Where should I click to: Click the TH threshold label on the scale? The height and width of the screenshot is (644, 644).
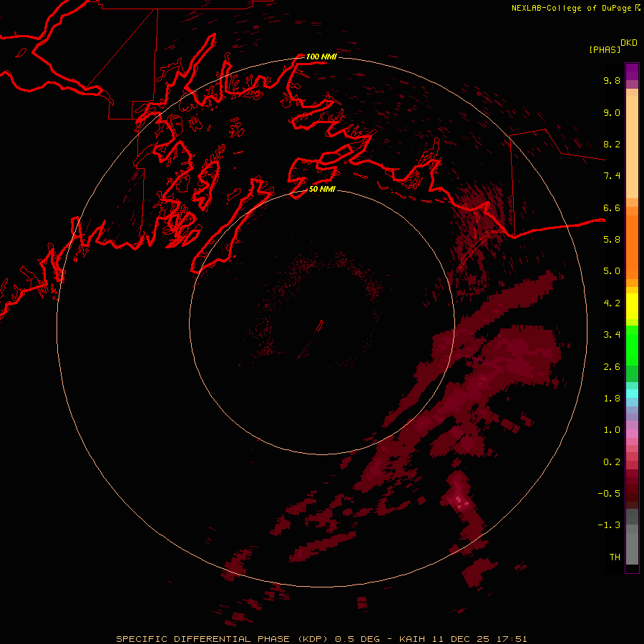click(615, 557)
